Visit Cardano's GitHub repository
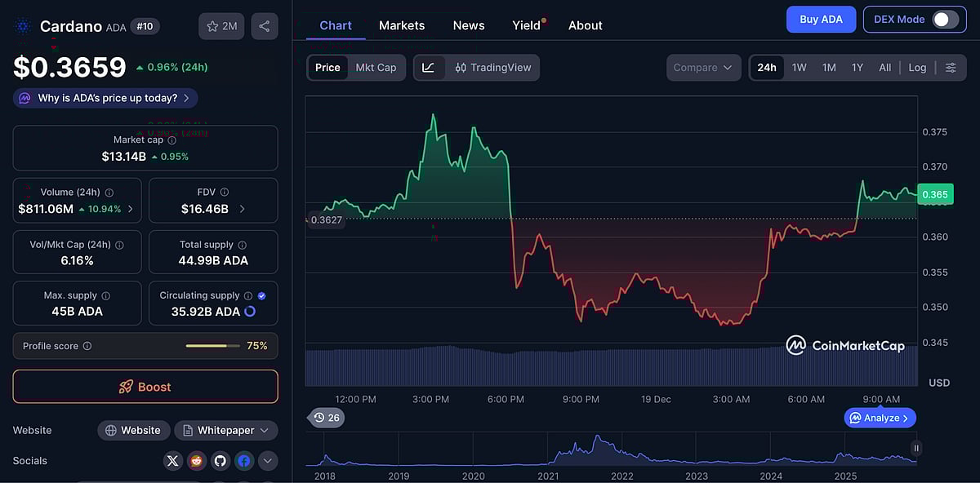The image size is (980, 483). pos(220,460)
